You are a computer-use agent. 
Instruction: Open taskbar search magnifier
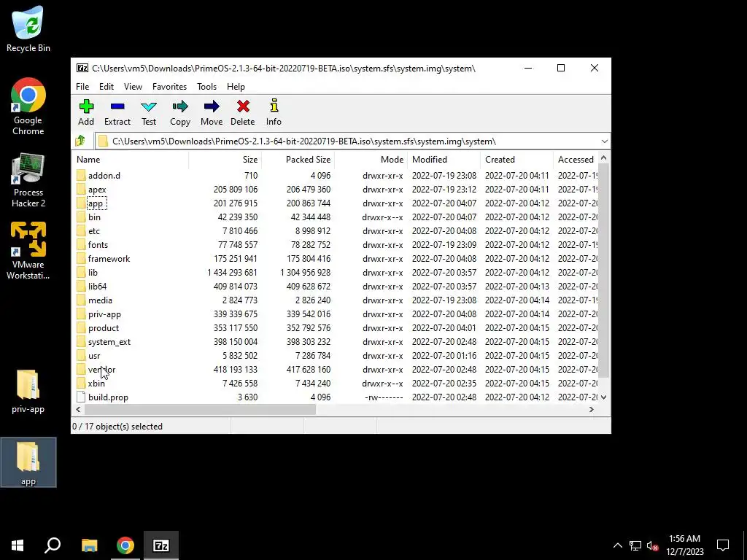pyautogui.click(x=53, y=545)
